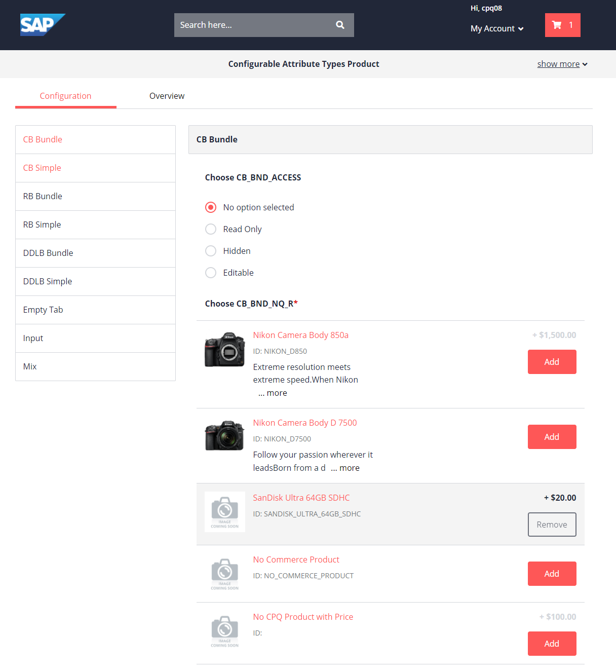This screenshot has height=672, width=616.
Task: Click the No Commerce Product placeholder image
Action: 224,573
